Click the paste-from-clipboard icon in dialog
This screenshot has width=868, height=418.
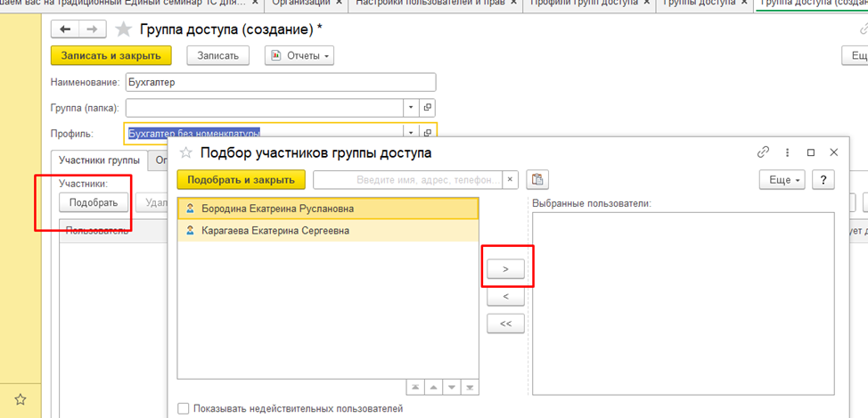(537, 179)
